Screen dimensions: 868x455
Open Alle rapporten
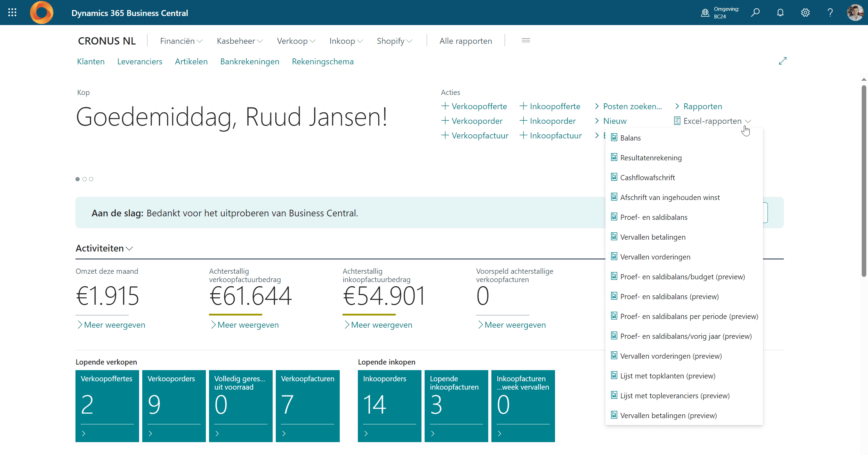(x=466, y=41)
